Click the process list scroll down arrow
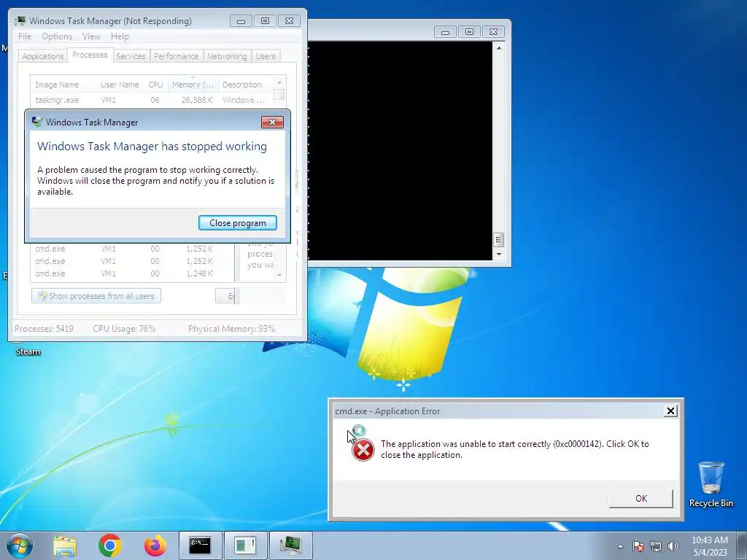 [x=279, y=275]
